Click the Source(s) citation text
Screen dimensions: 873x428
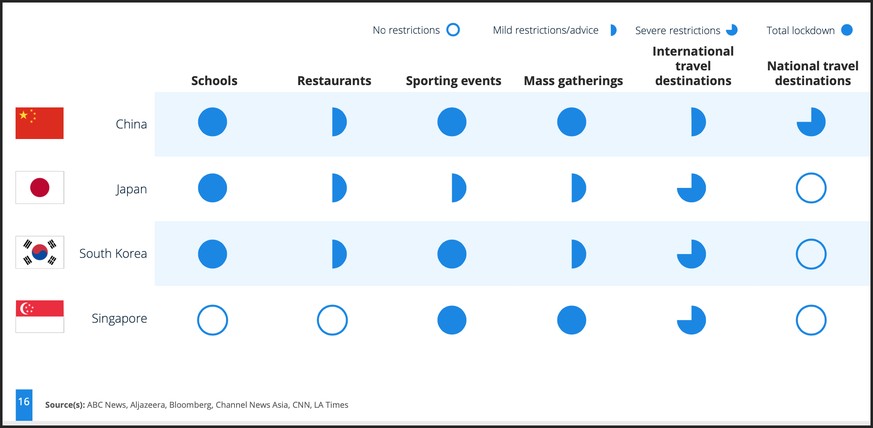(x=197, y=405)
